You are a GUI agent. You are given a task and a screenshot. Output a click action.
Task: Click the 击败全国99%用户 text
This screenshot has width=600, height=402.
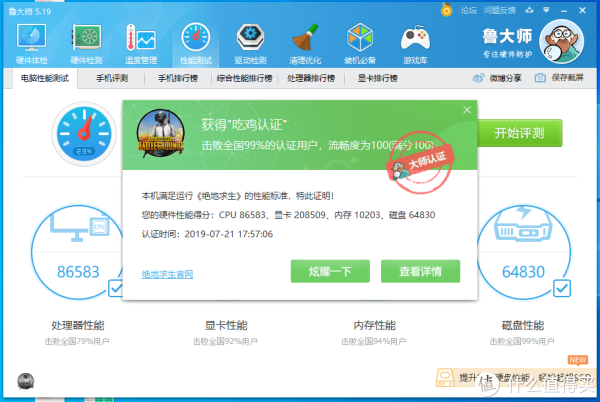coord(522,341)
